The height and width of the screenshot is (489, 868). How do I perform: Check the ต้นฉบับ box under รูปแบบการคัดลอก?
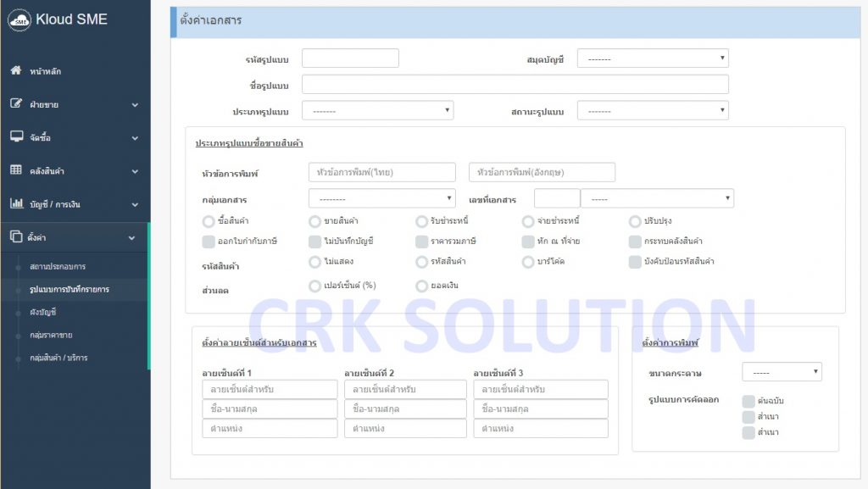[749, 400]
